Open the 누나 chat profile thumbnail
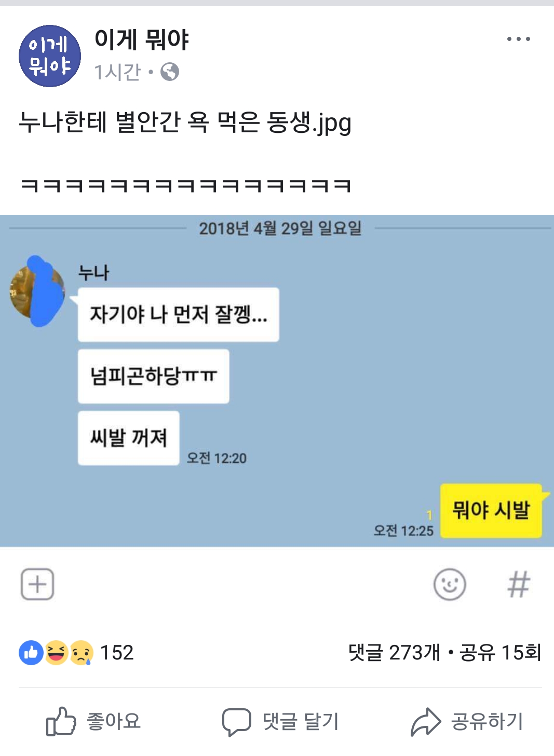554x756 pixels. [x=37, y=291]
